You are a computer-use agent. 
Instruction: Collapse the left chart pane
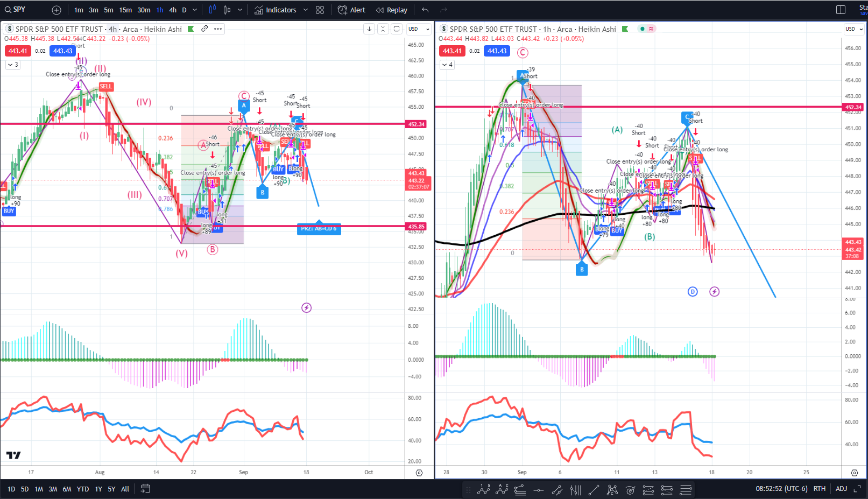[383, 29]
